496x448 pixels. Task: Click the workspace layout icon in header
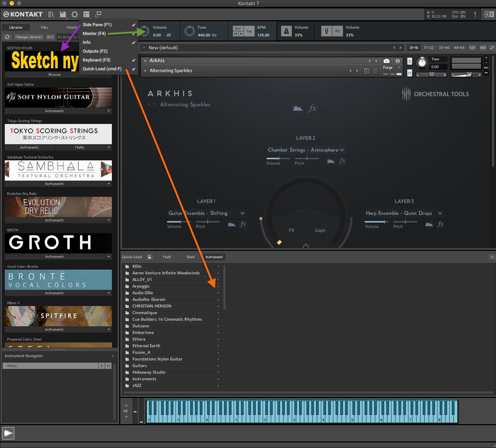click(86, 14)
